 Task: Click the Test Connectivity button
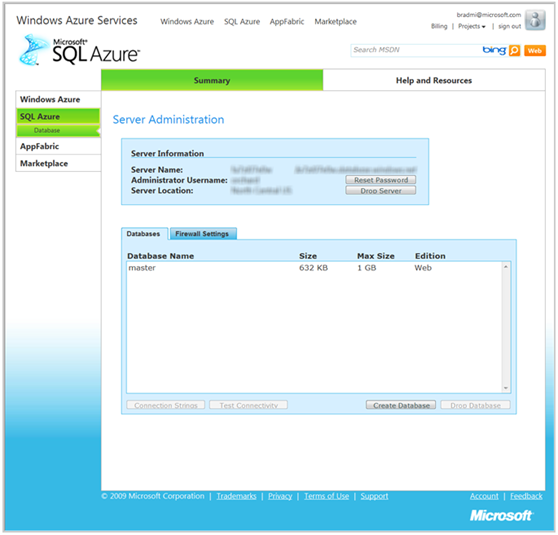(248, 405)
